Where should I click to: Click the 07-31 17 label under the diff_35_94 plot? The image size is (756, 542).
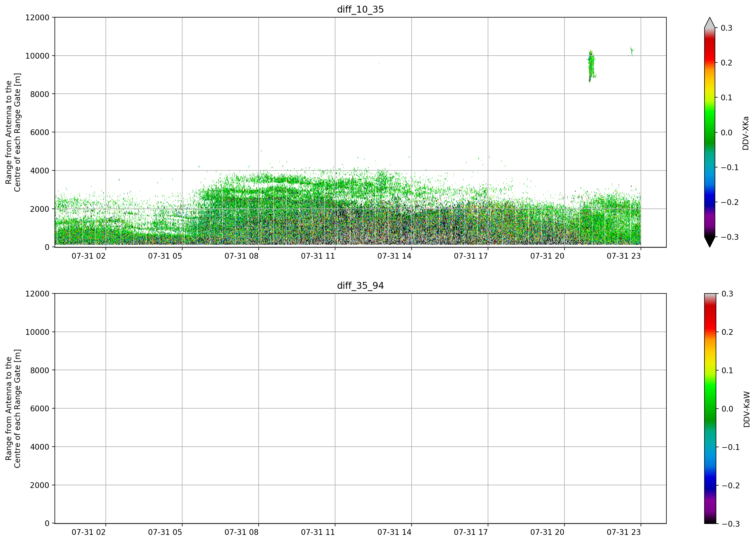(x=471, y=532)
